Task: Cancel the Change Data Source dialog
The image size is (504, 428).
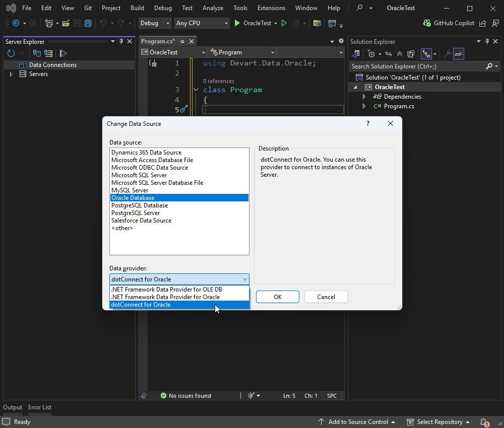Action: [326, 297]
